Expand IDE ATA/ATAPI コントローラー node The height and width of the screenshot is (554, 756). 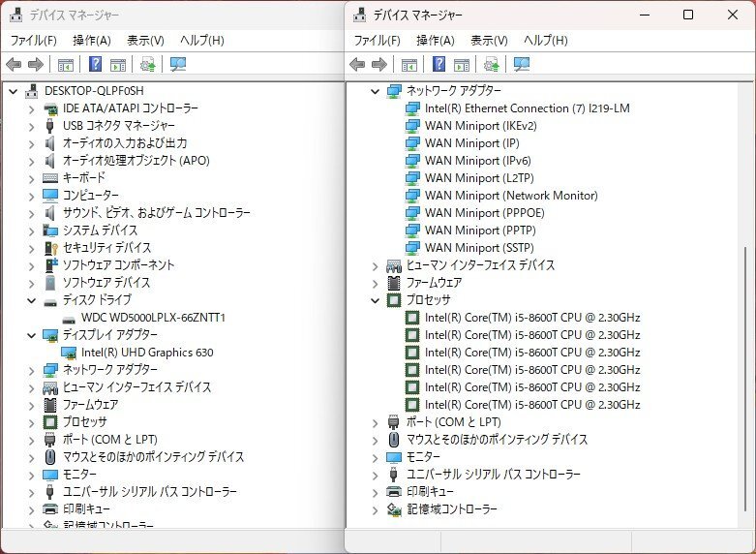pyautogui.click(x=31, y=109)
